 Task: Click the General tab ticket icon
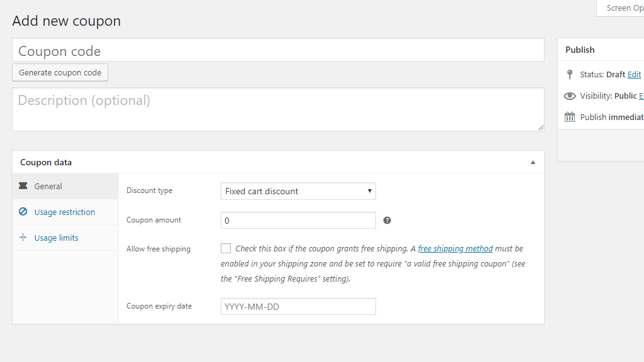point(23,186)
